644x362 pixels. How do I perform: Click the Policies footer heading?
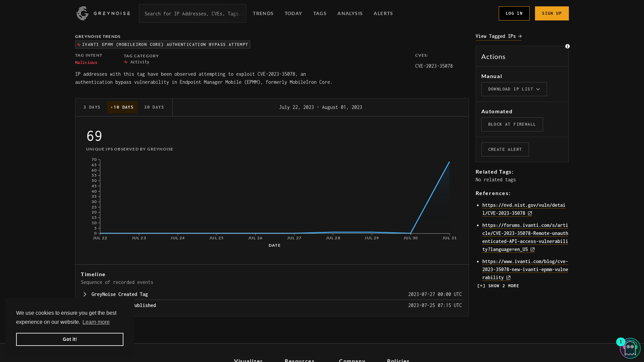tap(398, 360)
